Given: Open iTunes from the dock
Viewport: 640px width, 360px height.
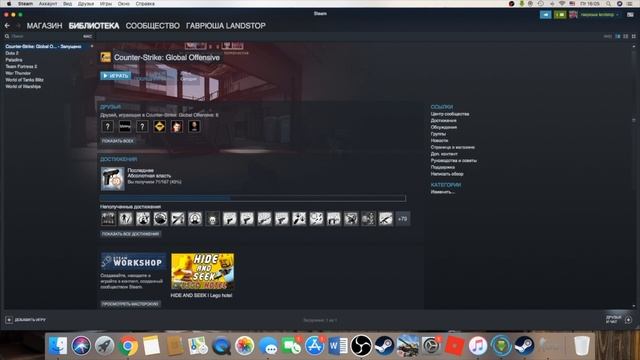Looking at the screenshot, I should [x=478, y=346].
